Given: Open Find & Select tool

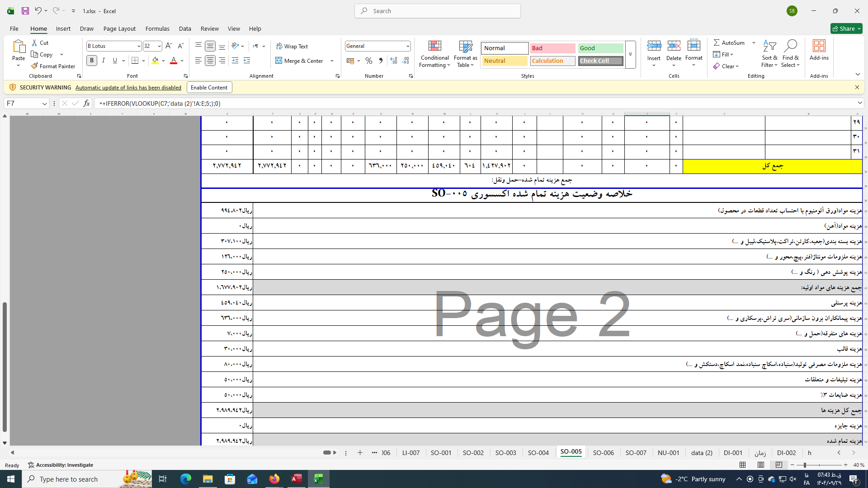Looking at the screenshot, I should (790, 54).
